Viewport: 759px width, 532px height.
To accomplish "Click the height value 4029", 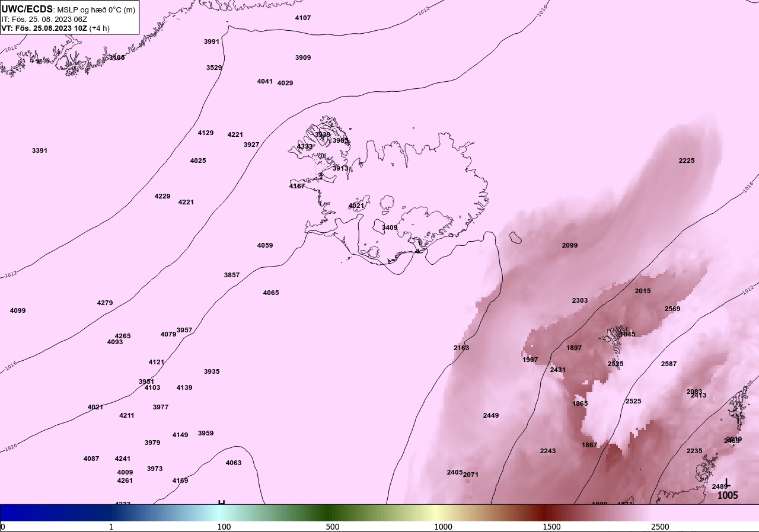I will tap(285, 83).
